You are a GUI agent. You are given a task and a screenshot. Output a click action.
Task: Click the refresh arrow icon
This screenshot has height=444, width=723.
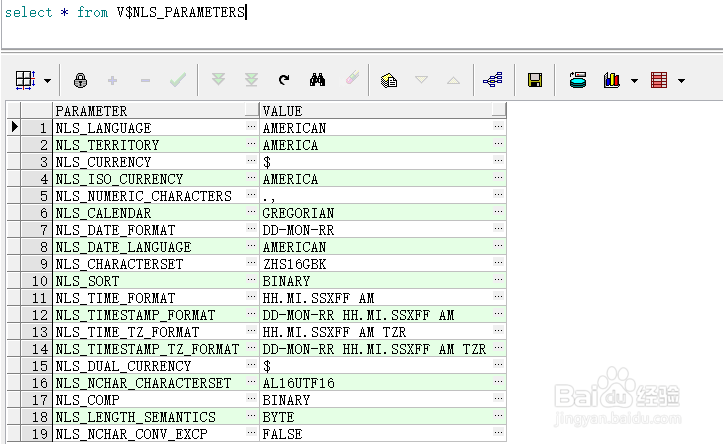tap(284, 80)
